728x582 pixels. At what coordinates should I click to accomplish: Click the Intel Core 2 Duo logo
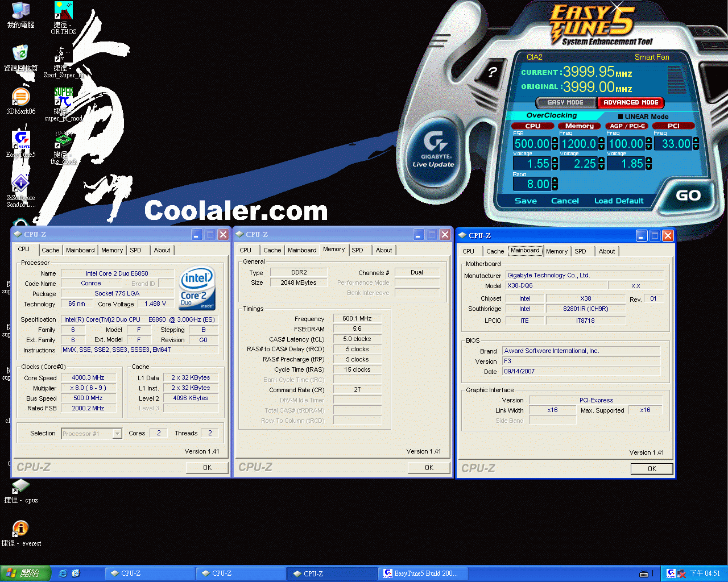(x=197, y=288)
